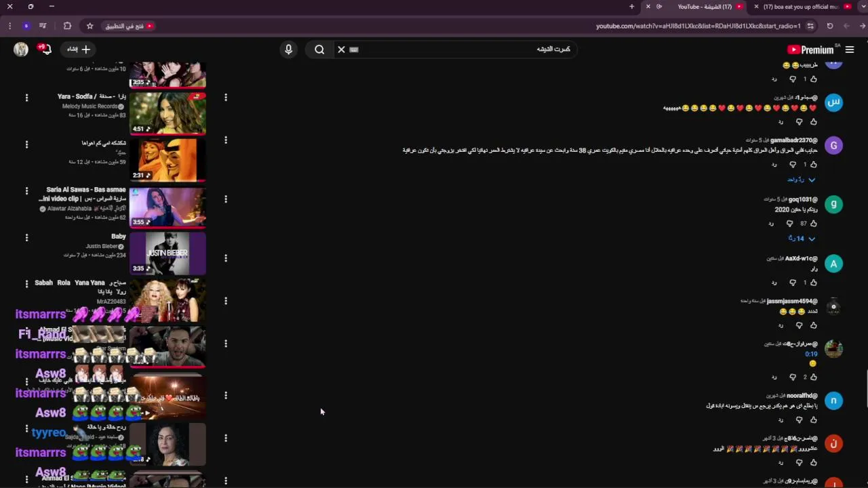Like the @jassmjassm4594 comment
The height and width of the screenshot is (488, 868).
(814, 325)
